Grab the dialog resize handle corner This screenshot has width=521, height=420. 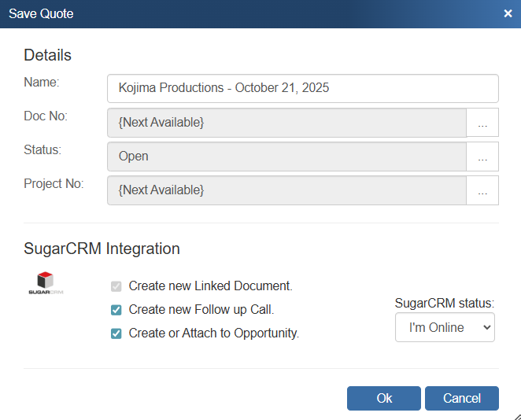pyautogui.click(x=515, y=414)
